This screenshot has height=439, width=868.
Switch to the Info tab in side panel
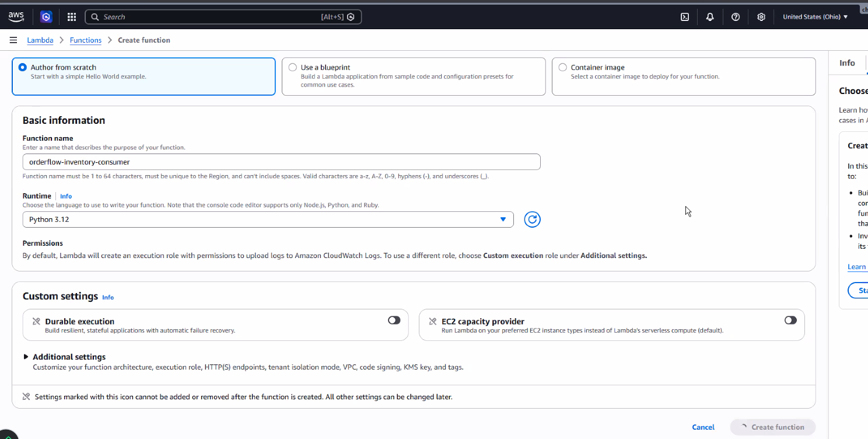tap(847, 63)
